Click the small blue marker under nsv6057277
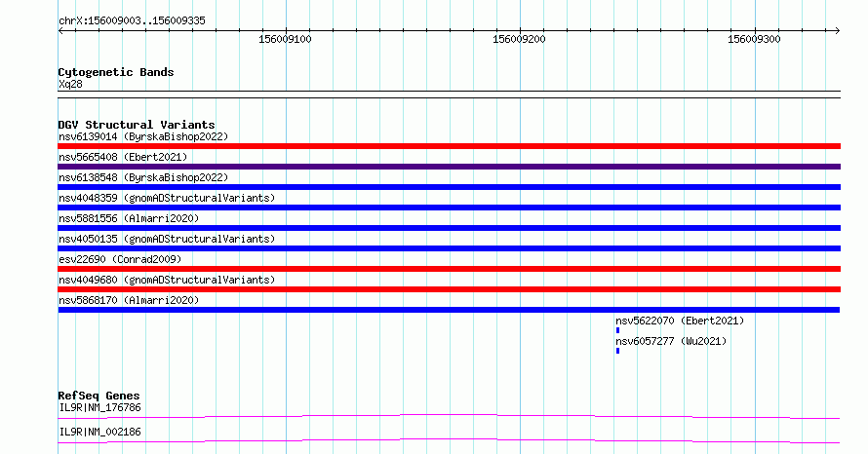 (617, 351)
